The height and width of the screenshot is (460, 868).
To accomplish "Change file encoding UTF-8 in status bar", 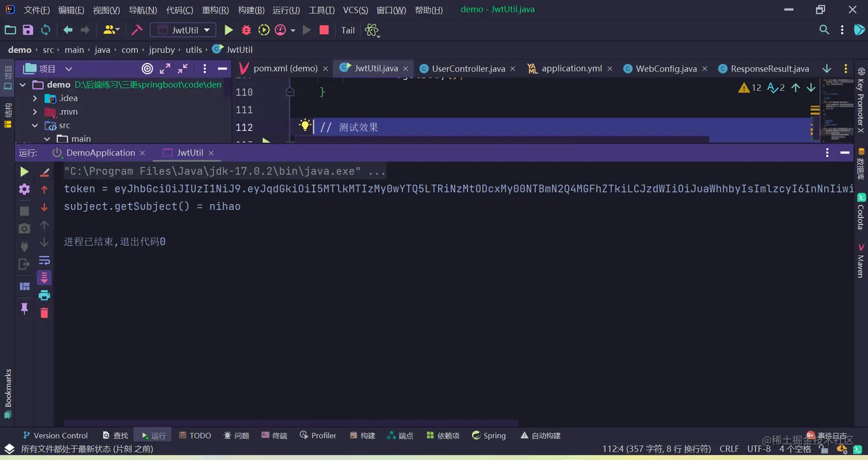I will (x=759, y=449).
